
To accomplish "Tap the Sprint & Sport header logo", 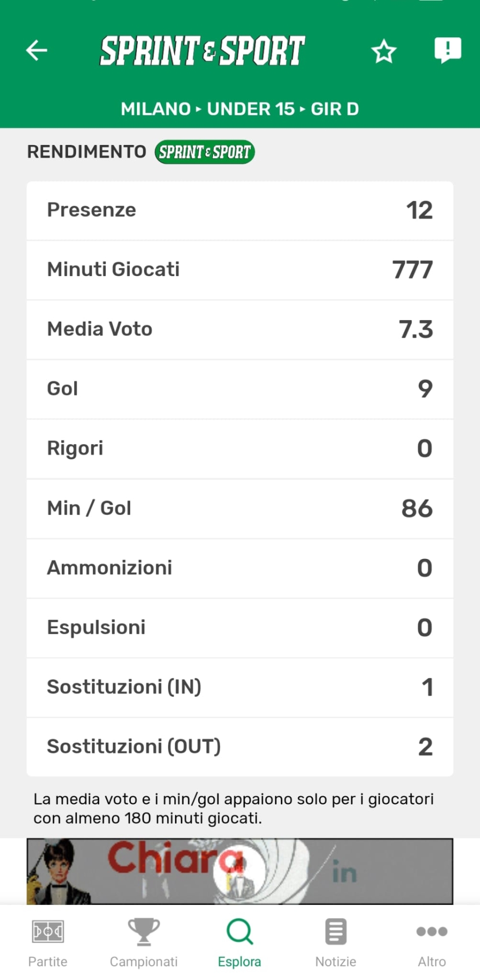I will 202,51.
